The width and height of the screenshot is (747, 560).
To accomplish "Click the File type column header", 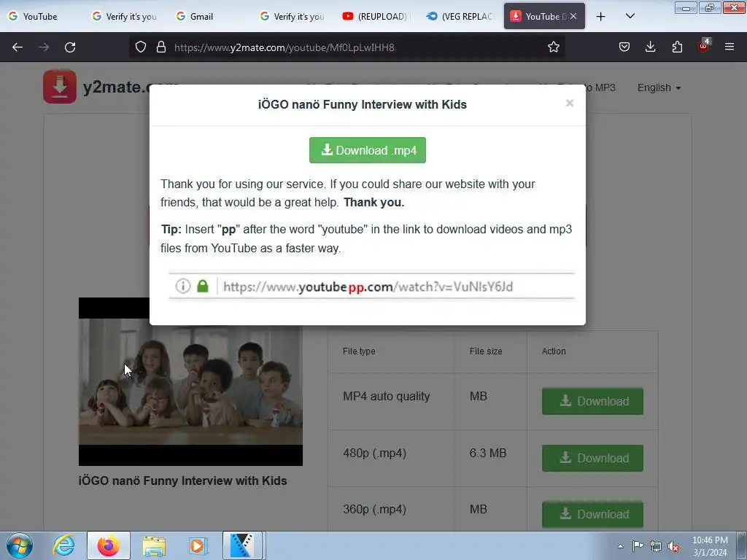I will click(x=359, y=351).
